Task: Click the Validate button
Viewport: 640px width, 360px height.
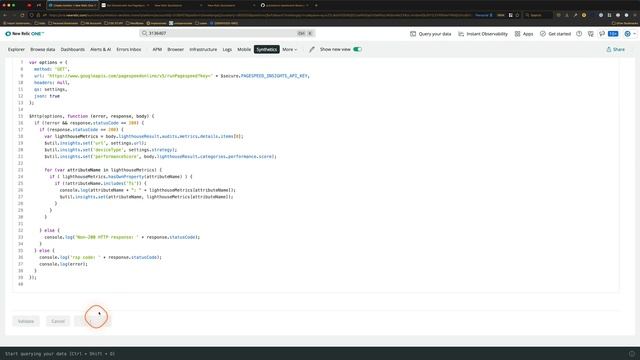Action: pos(26,321)
